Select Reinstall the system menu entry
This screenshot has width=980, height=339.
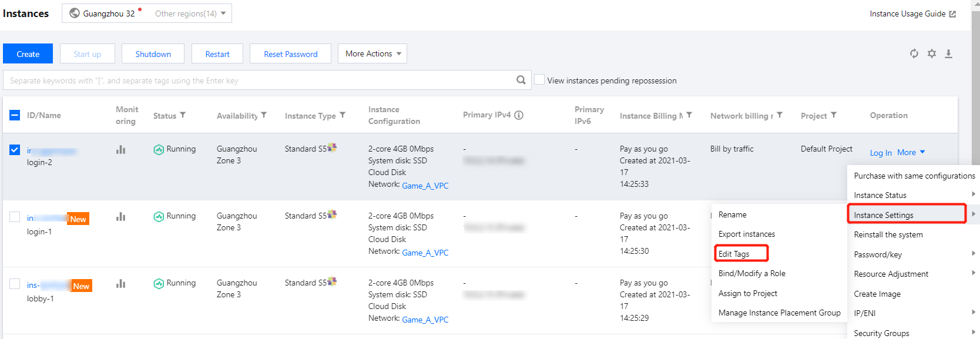click(x=888, y=234)
